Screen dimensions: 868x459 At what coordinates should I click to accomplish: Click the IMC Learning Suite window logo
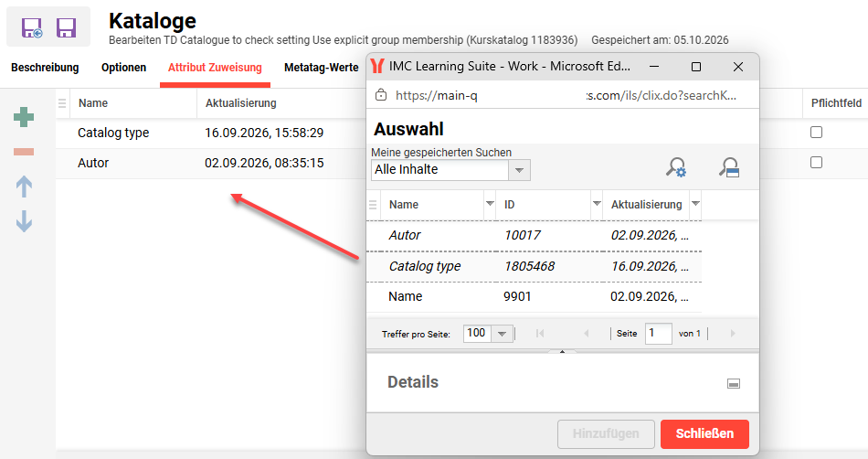tap(377, 66)
